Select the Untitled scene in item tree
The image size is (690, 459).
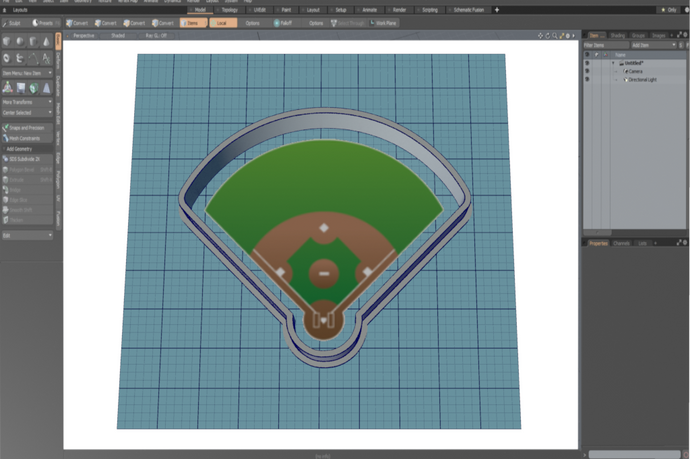coord(633,63)
